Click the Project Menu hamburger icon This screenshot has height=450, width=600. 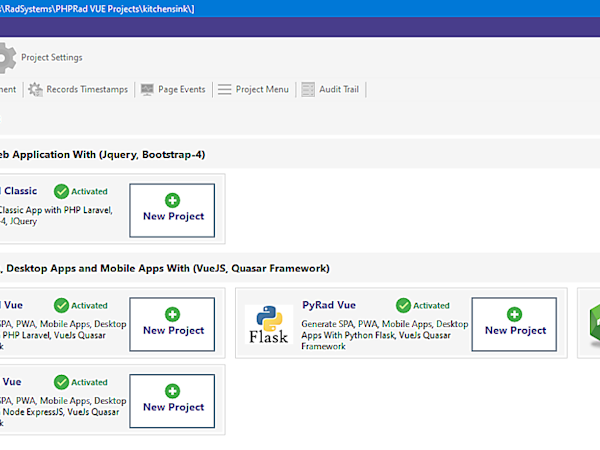(x=225, y=90)
